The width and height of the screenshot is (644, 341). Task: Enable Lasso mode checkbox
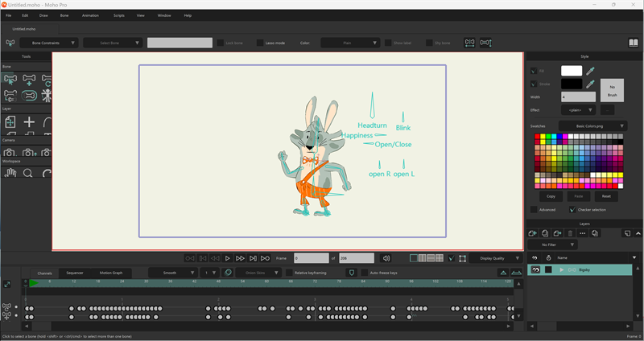(x=259, y=43)
